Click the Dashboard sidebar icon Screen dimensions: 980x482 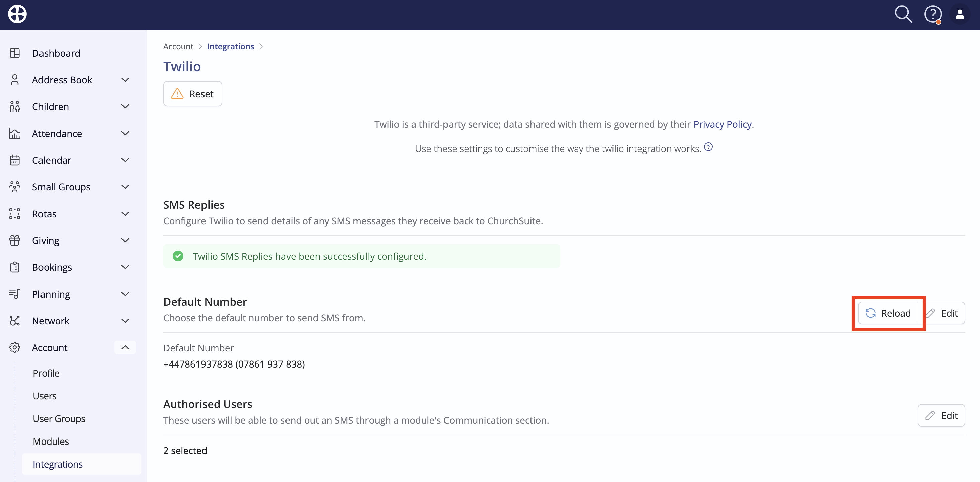tap(15, 53)
